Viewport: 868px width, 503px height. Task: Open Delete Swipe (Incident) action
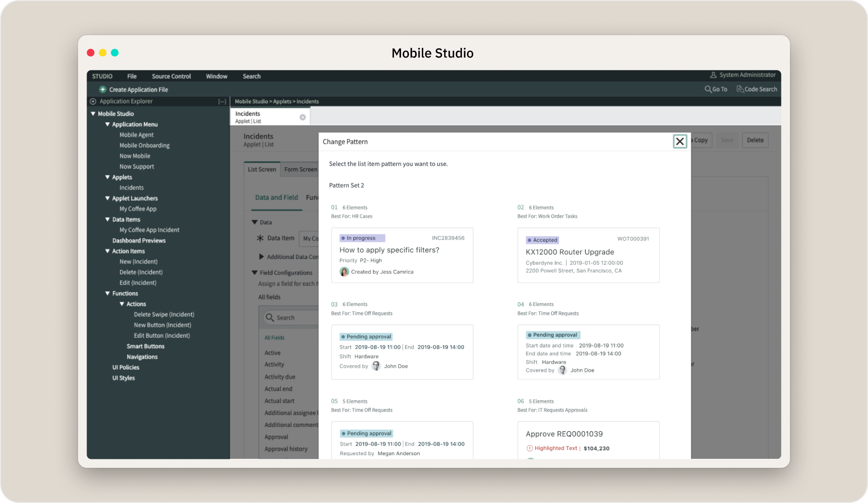[x=164, y=315]
